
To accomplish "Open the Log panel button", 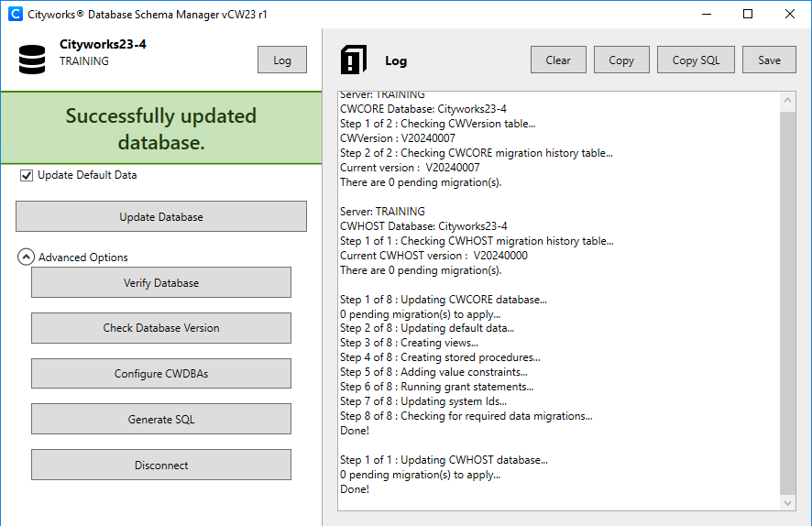I will (x=281, y=60).
